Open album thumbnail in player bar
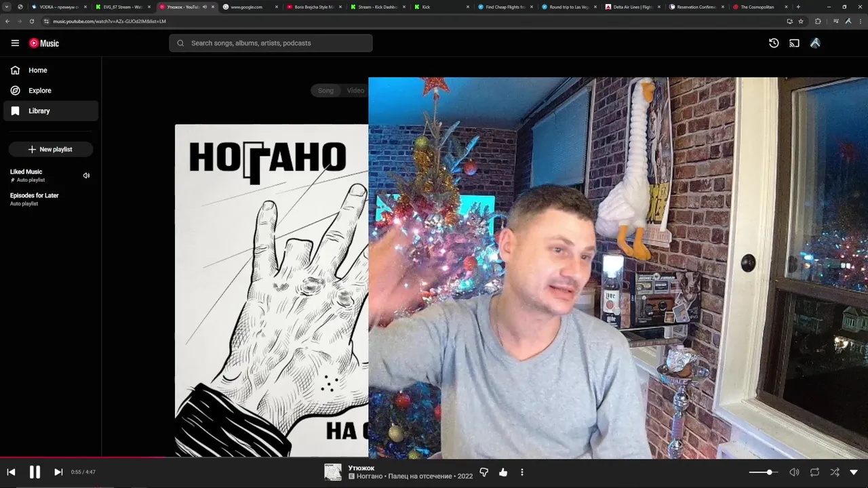This screenshot has width=868, height=488. [333, 472]
